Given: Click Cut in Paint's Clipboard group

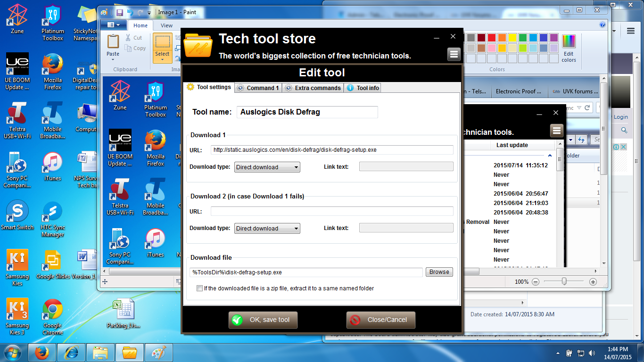Looking at the screenshot, I should click(x=133, y=38).
